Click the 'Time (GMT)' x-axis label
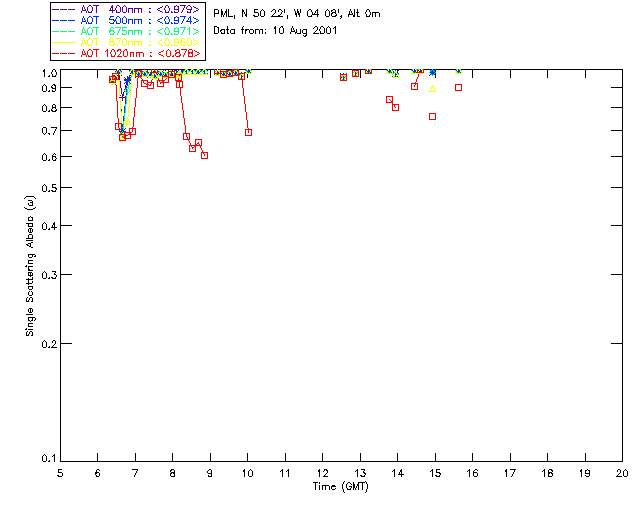Image resolution: width=640 pixels, height=512 pixels. pos(340,487)
